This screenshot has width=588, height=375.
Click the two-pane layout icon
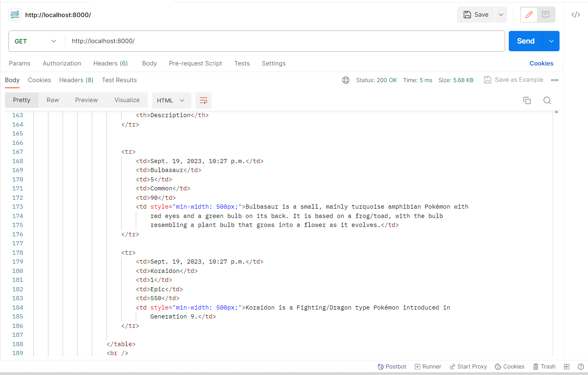tap(567, 366)
